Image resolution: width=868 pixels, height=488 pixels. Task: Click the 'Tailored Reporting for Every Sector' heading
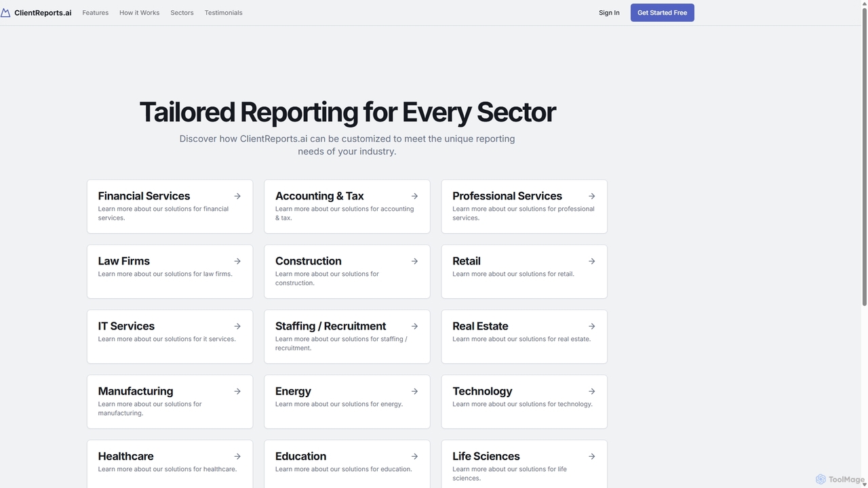(347, 112)
